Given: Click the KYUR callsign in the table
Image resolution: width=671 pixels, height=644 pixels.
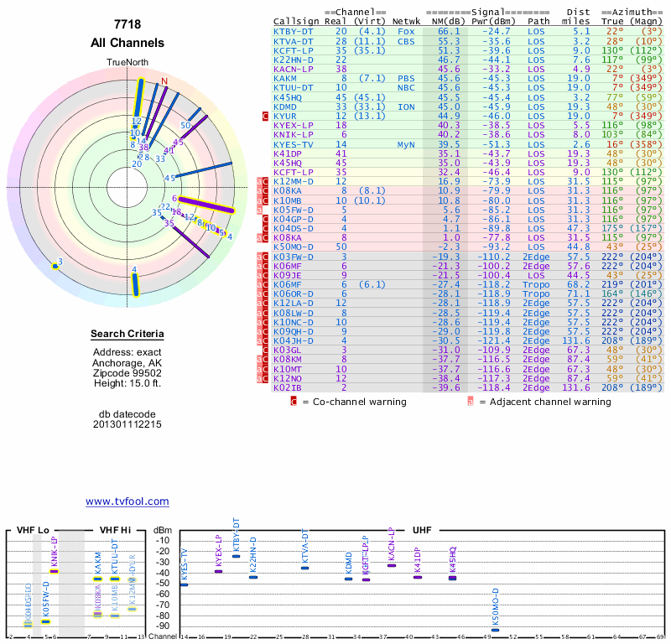Looking at the screenshot, I should point(285,116).
